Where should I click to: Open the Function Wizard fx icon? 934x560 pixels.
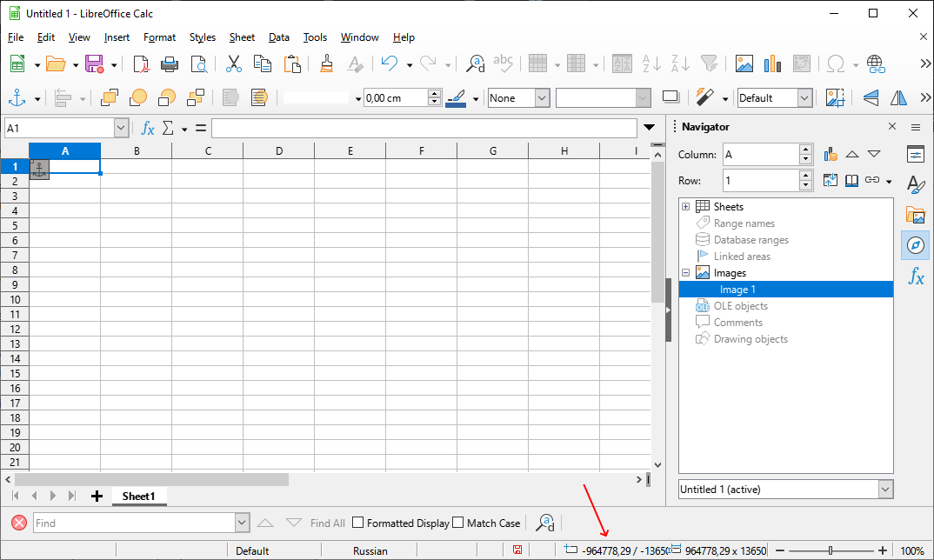pos(148,128)
